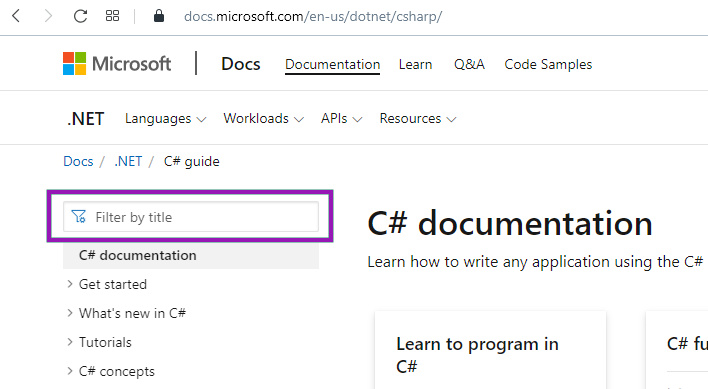This screenshot has width=708, height=389.
Task: Expand the C# concepts chevron
Action: pyautogui.click(x=70, y=371)
